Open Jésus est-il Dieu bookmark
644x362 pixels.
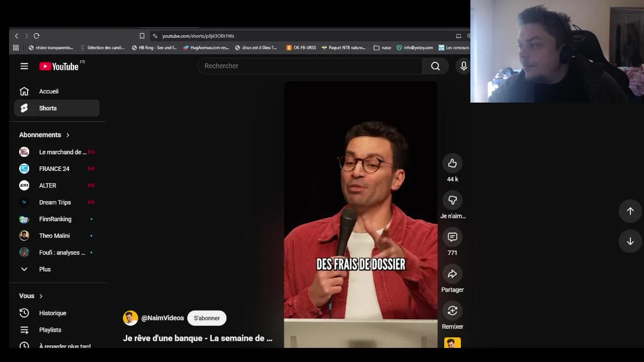coord(256,48)
